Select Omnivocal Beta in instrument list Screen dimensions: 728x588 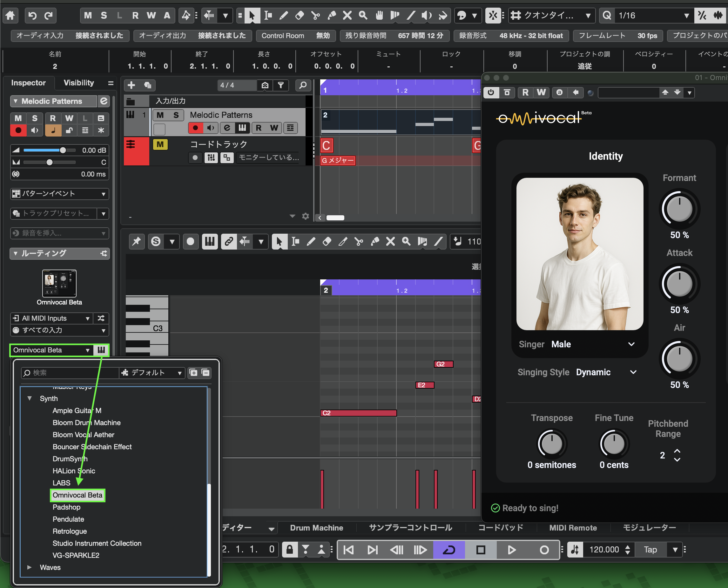click(78, 495)
